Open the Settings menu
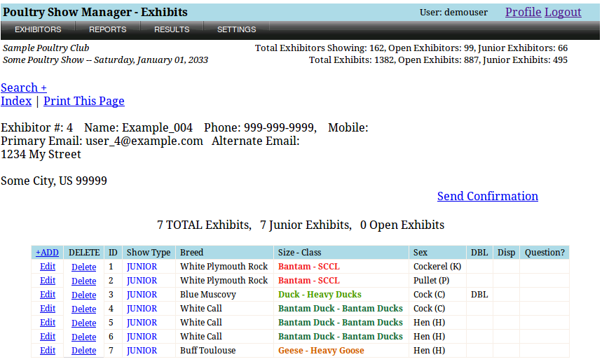 point(236,29)
